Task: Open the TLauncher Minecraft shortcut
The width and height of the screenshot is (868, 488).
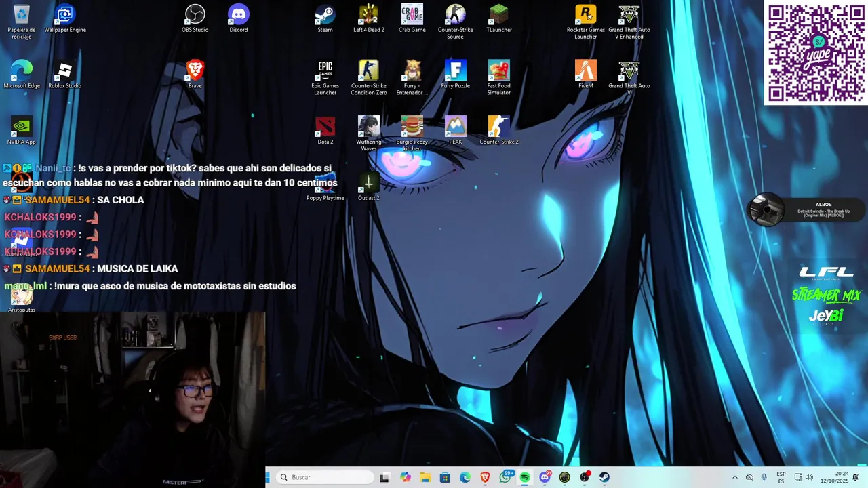Action: [x=499, y=19]
